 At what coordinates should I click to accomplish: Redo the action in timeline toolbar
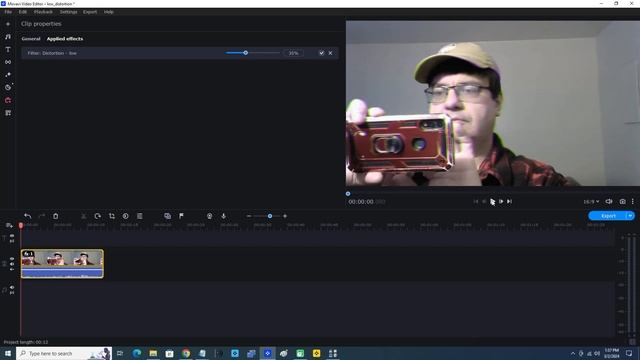[42, 216]
